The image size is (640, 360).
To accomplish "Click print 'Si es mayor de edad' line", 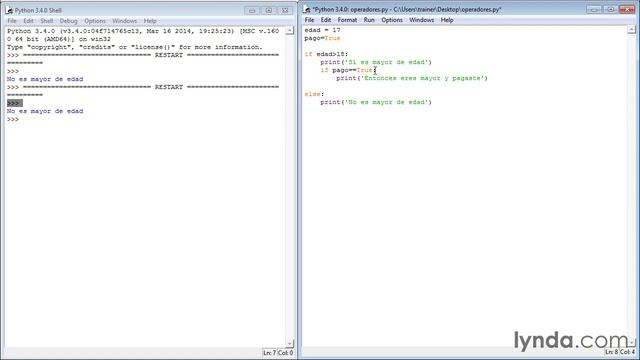I will tap(376, 62).
